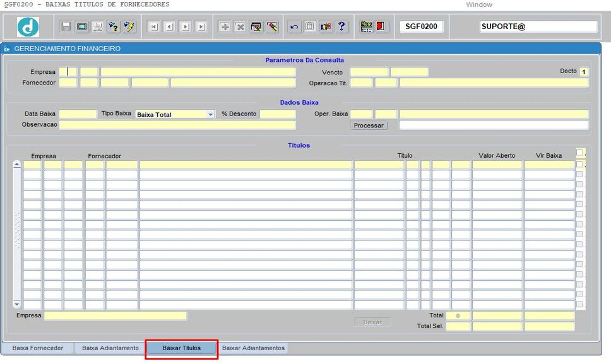This screenshot has width=611, height=364.
Task: Click the white field beside Processar button
Action: tap(494, 124)
